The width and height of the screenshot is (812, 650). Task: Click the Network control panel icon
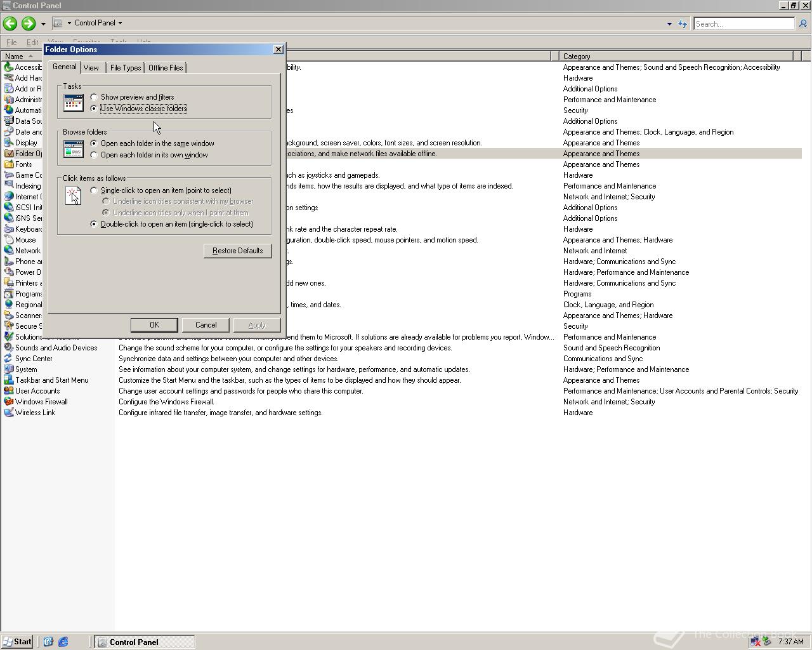pos(8,251)
